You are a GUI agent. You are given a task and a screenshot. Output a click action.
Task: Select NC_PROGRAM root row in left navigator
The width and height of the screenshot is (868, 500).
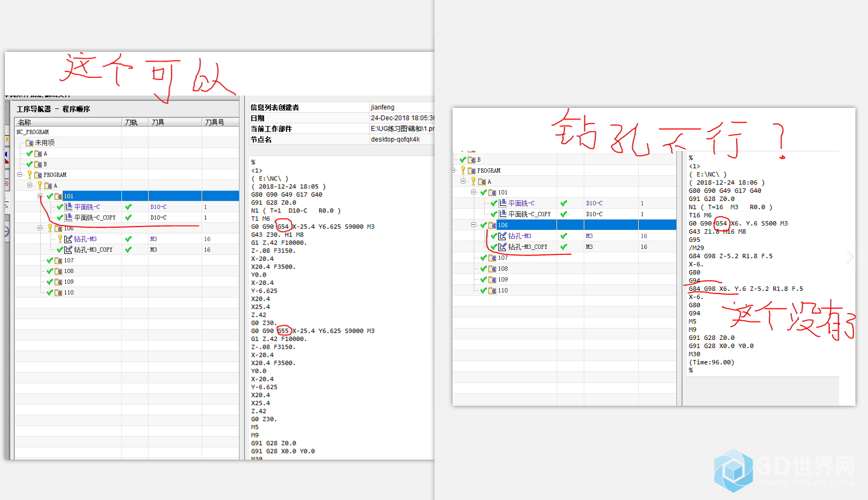(x=127, y=132)
